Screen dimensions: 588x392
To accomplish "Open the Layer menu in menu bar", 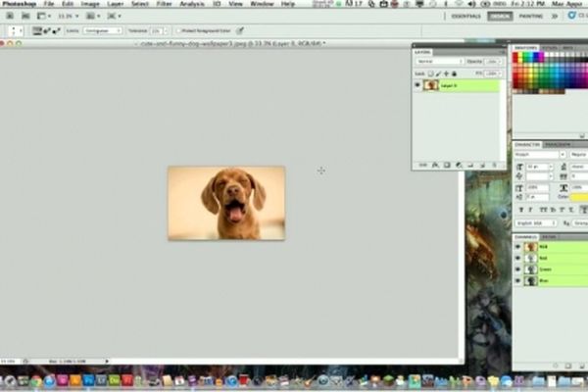I will click(x=116, y=5).
